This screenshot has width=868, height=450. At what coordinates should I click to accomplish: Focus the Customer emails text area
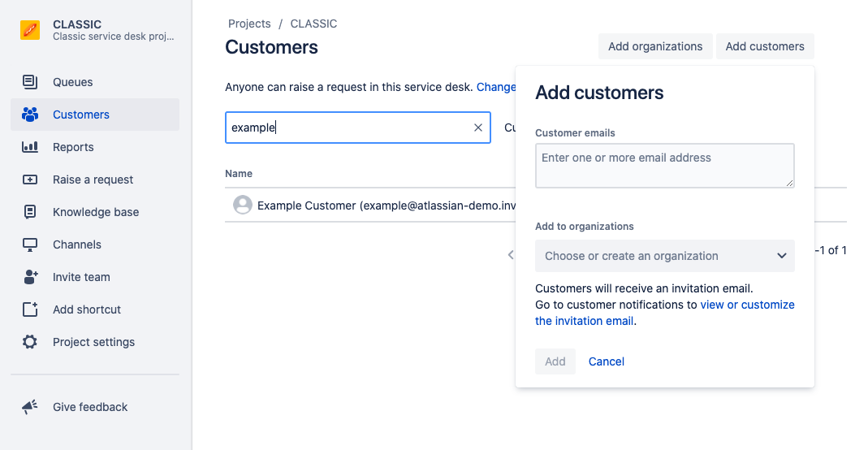[664, 166]
